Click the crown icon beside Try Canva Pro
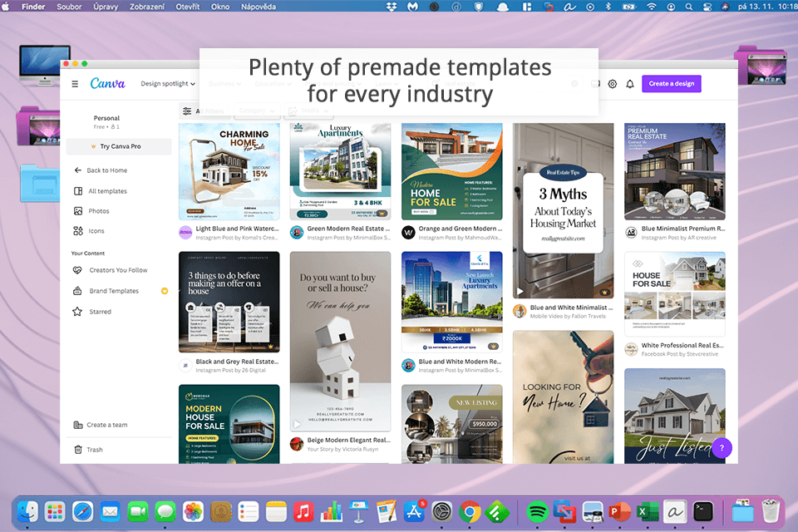 [93, 146]
